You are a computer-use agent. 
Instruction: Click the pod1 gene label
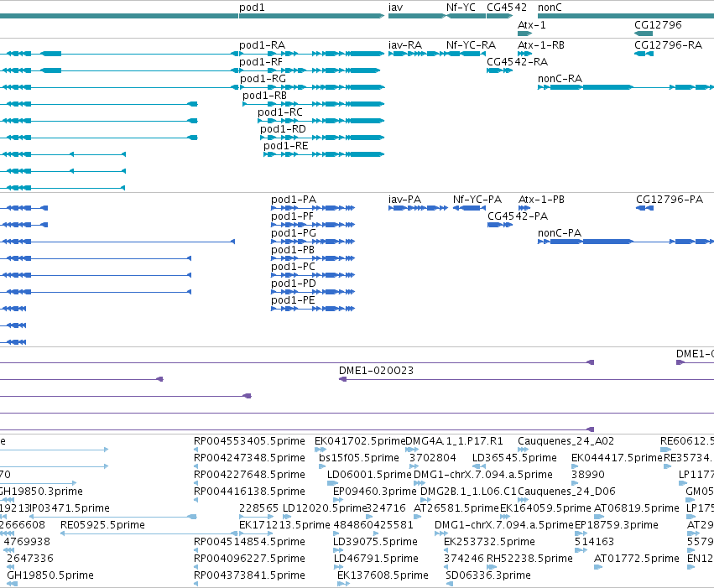(252, 8)
